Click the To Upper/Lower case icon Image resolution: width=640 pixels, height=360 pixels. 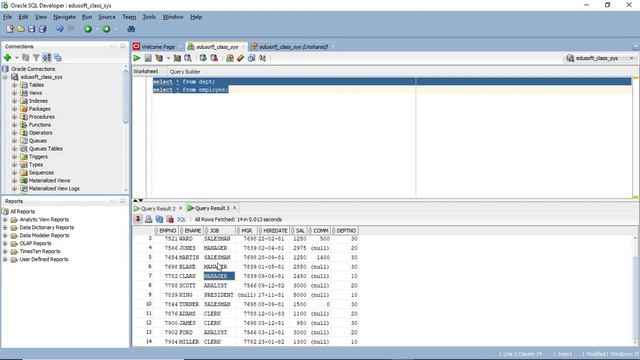tap(262, 58)
